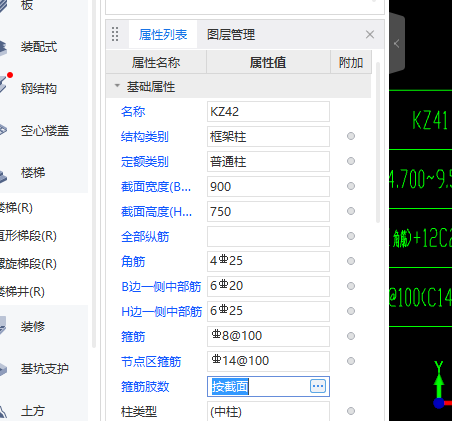
Task: Select 楼梯(R) component type
Action: coord(17,208)
